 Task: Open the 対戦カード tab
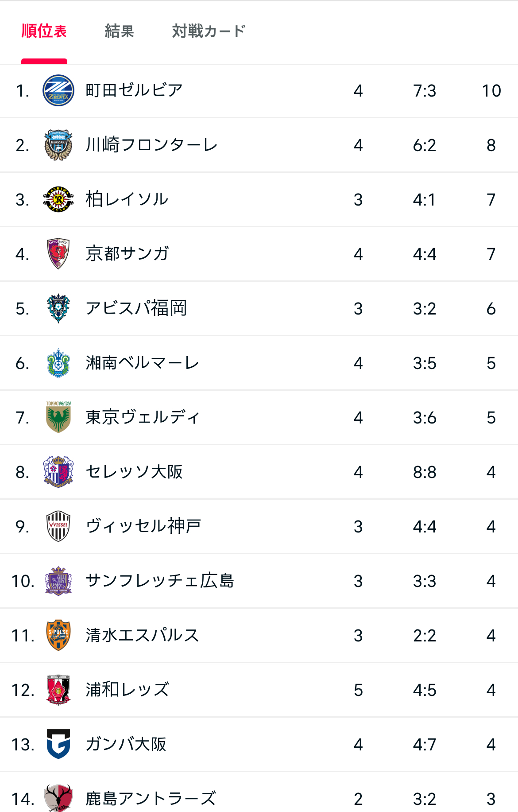209,31
